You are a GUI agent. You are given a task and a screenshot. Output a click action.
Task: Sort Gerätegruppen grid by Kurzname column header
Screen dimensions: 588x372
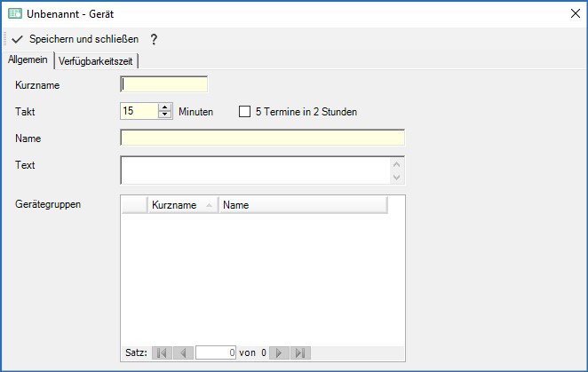pyautogui.click(x=182, y=205)
